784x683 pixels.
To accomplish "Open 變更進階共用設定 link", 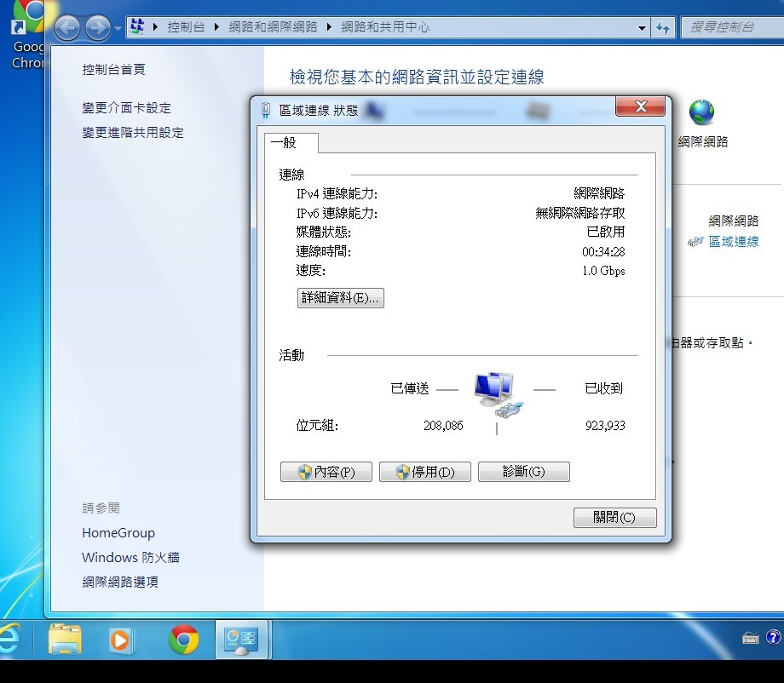I will tap(133, 132).
